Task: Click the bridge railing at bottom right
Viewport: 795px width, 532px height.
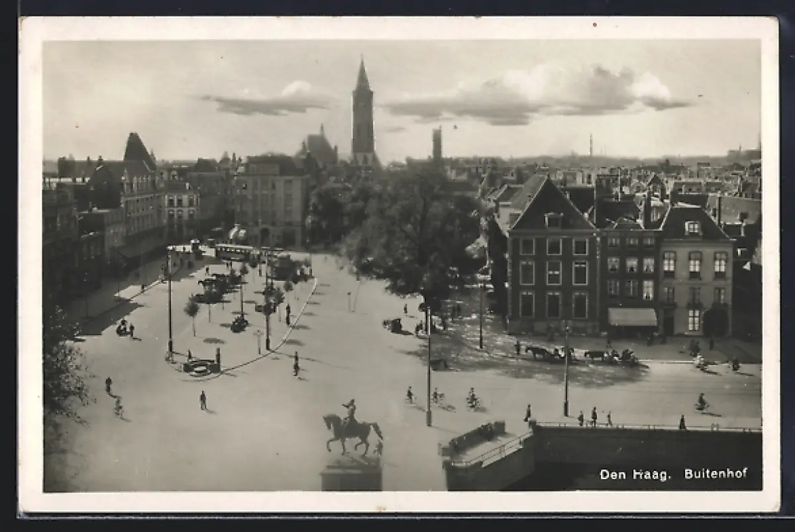Action: click(646, 427)
